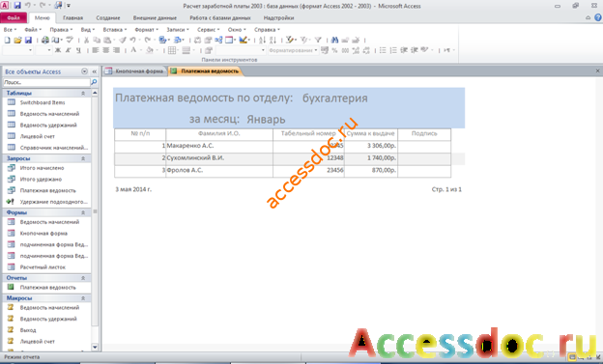Open the Записи menu
This screenshot has width=603, height=364.
(177, 30)
